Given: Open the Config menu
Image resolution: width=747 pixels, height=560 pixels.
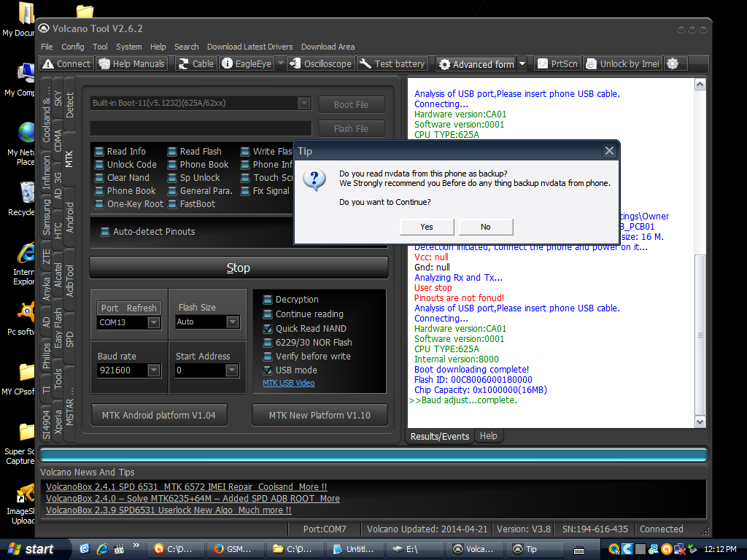Looking at the screenshot, I should [72, 47].
